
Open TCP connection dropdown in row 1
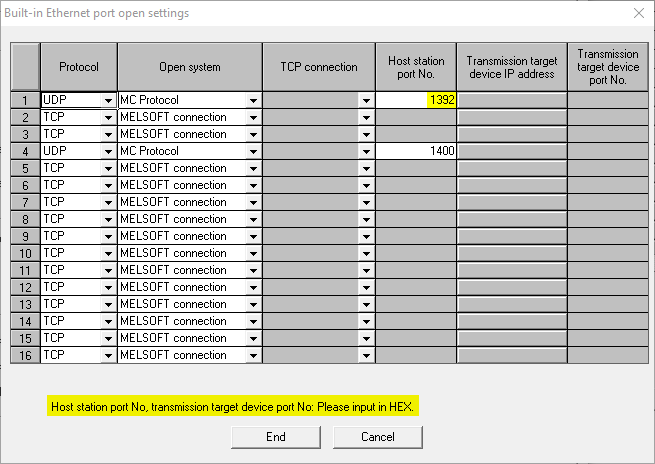[367, 100]
